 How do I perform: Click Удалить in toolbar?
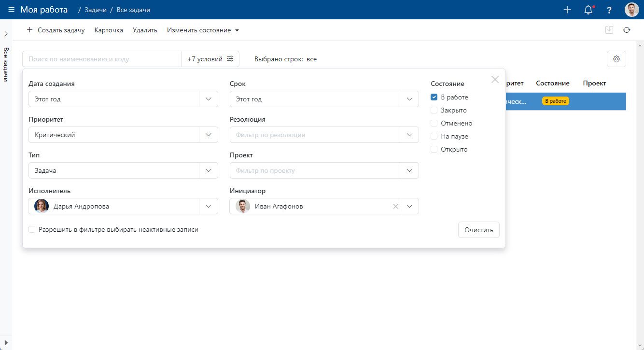(x=145, y=30)
